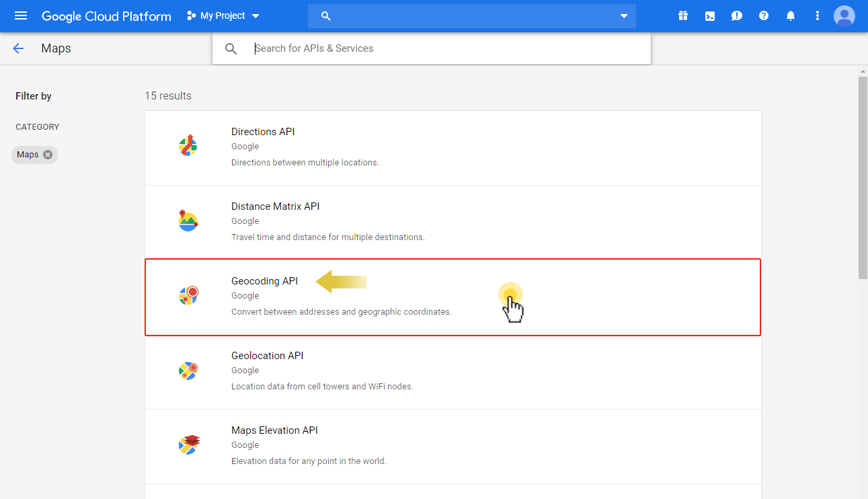Open the Geolocation API title
Viewport: 868px width, 499px height.
(x=268, y=356)
